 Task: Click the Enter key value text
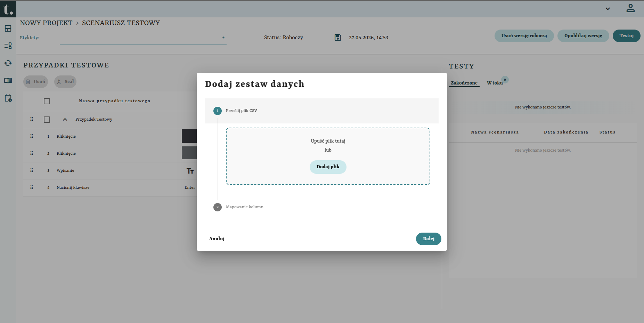[x=190, y=187]
